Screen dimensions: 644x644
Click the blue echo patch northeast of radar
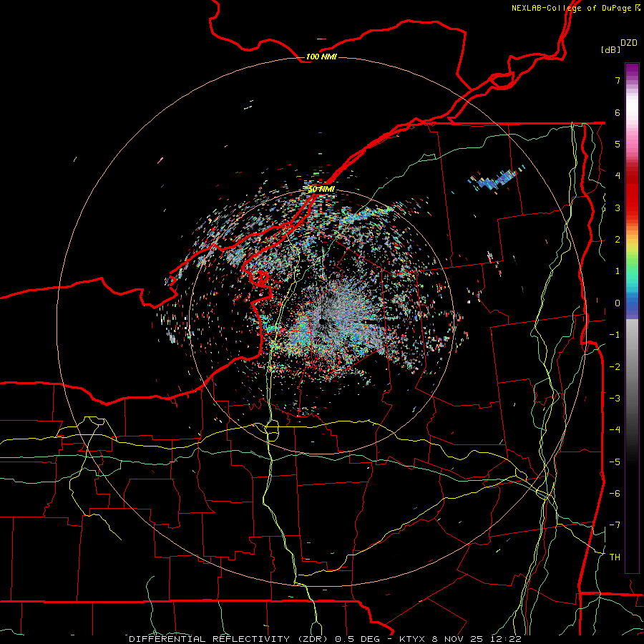tap(495, 180)
